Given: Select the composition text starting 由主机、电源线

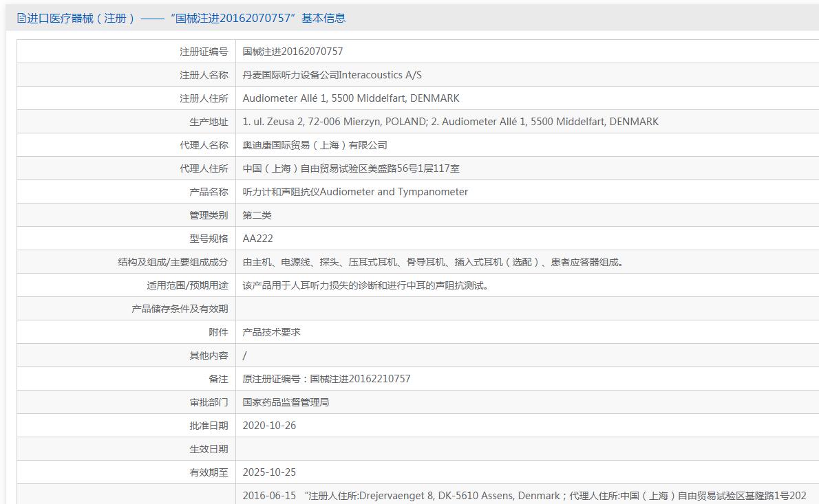Looking at the screenshot, I should point(434,263).
